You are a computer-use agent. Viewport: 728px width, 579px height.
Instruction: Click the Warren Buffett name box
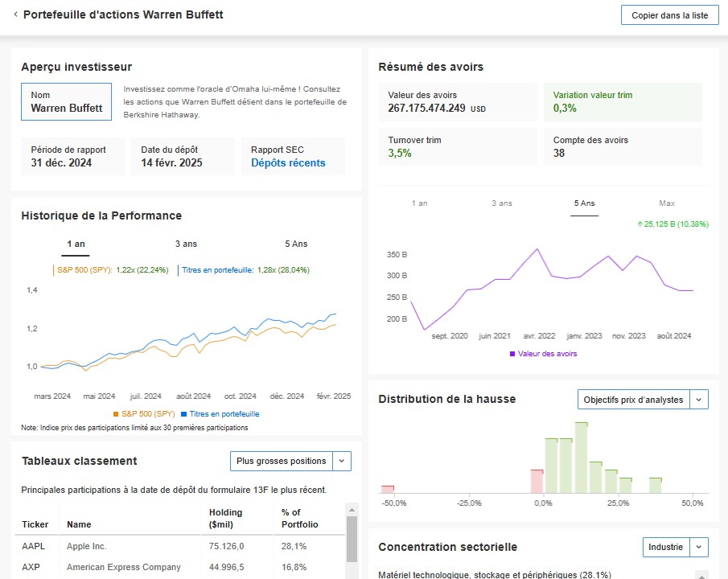click(66, 101)
